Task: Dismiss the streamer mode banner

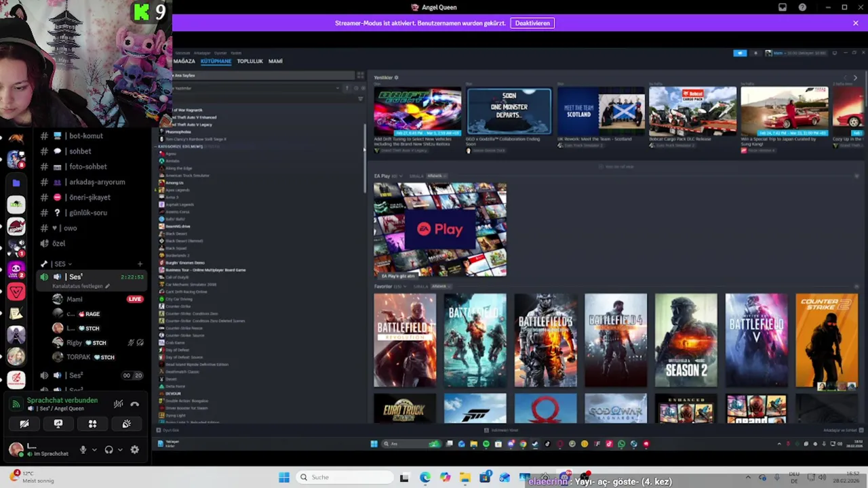Action: click(856, 23)
